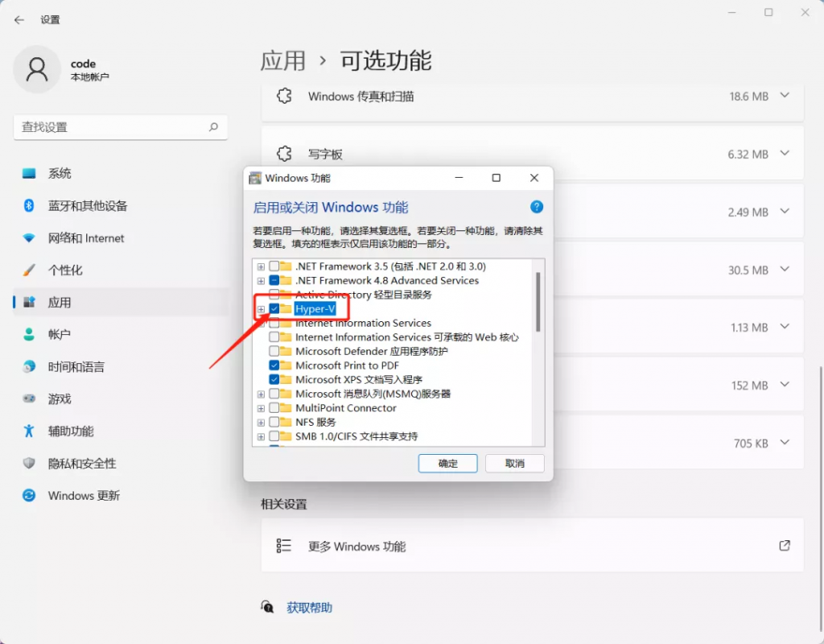
Task: Open external link icon for 更多 Windows 功能
Action: (785, 546)
